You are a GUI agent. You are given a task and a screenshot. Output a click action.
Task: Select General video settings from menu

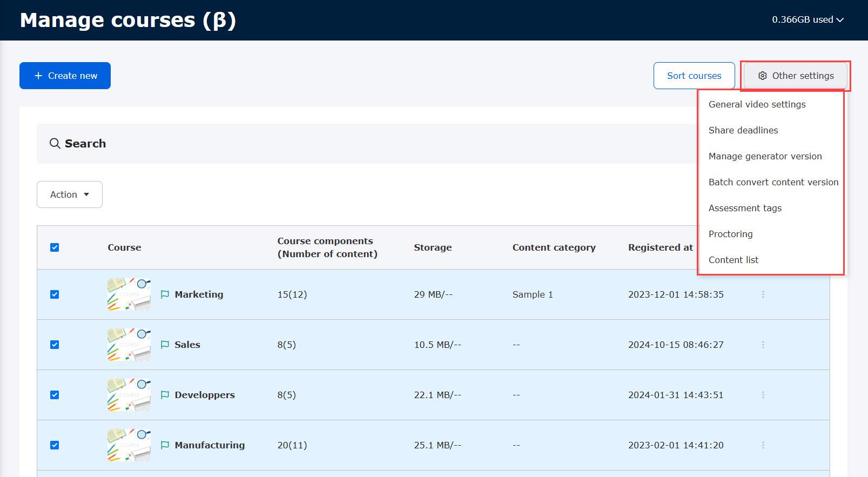(x=757, y=104)
